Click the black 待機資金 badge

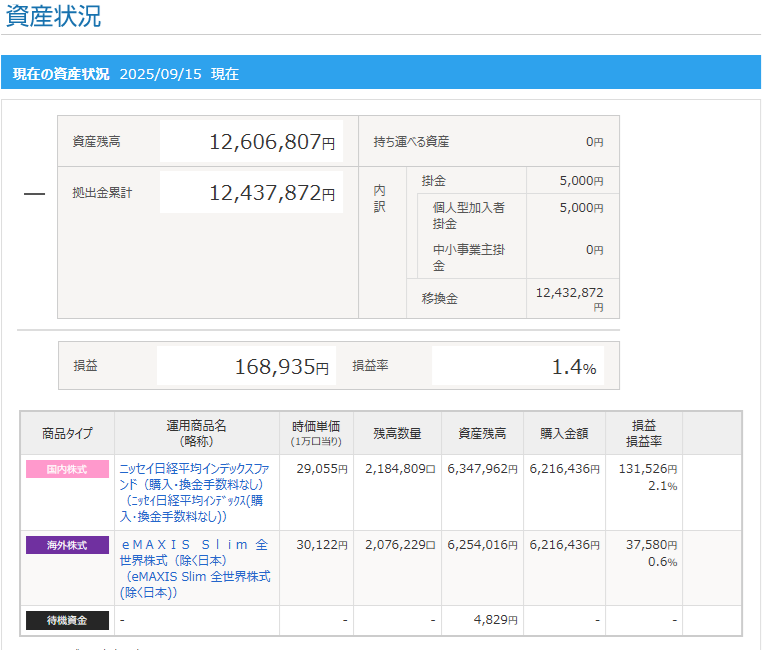(x=67, y=621)
